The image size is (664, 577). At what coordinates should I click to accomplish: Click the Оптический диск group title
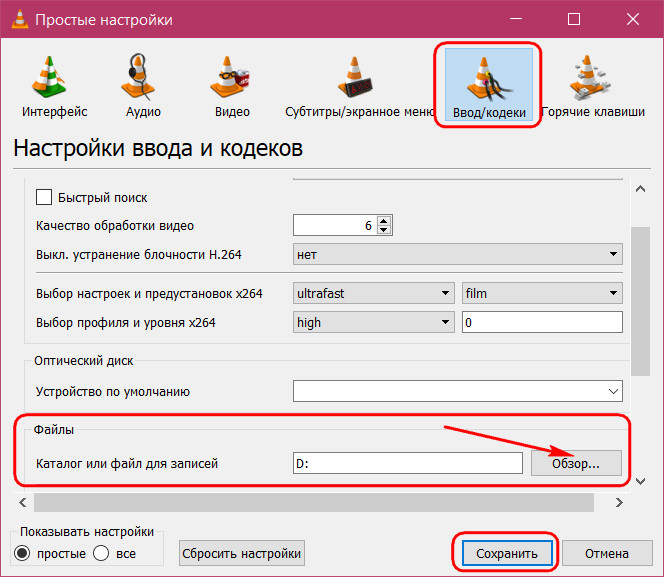83,361
